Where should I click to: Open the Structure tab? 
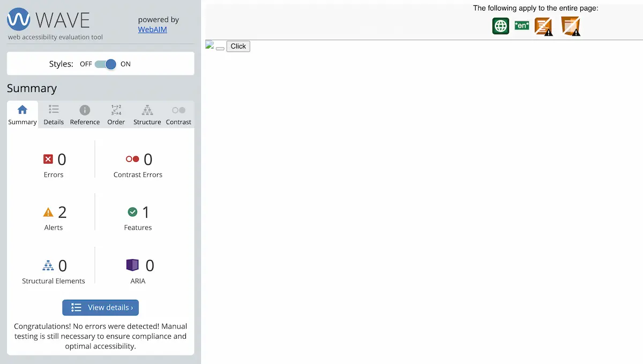[147, 113]
